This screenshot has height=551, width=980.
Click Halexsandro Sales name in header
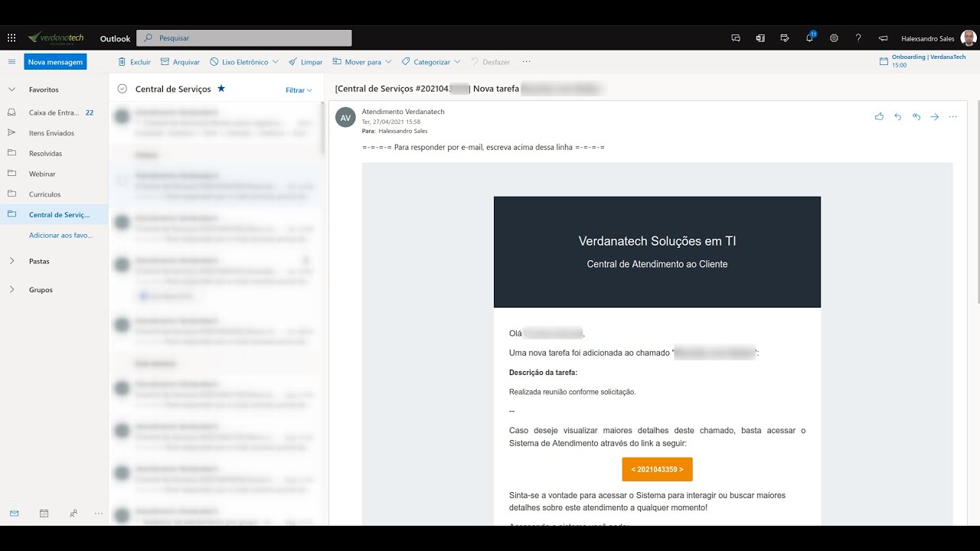pos(928,38)
